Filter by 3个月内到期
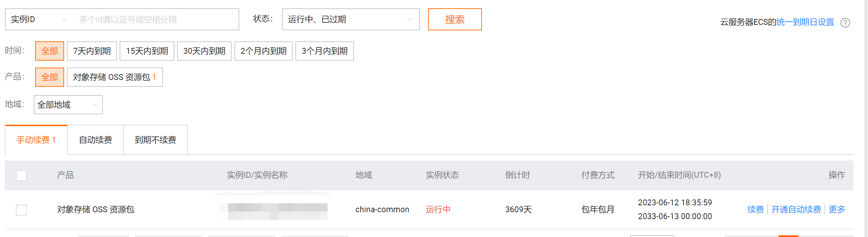868x237 pixels. click(324, 51)
